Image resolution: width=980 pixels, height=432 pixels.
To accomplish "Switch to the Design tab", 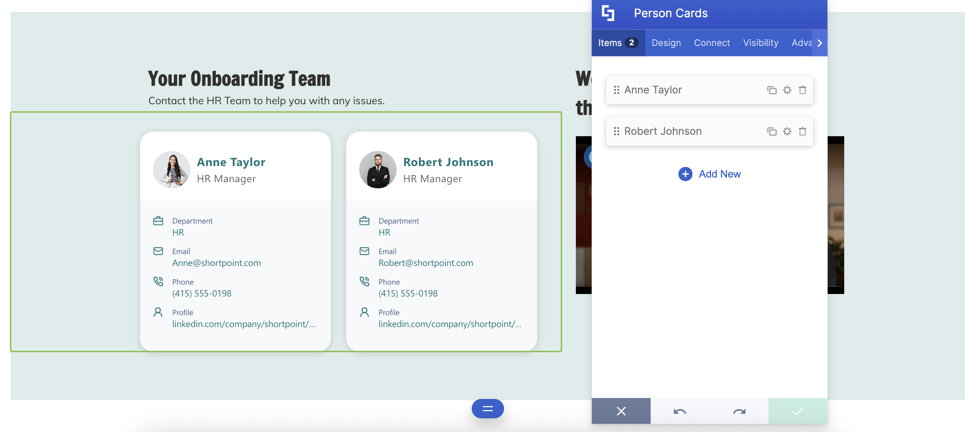I will (666, 43).
